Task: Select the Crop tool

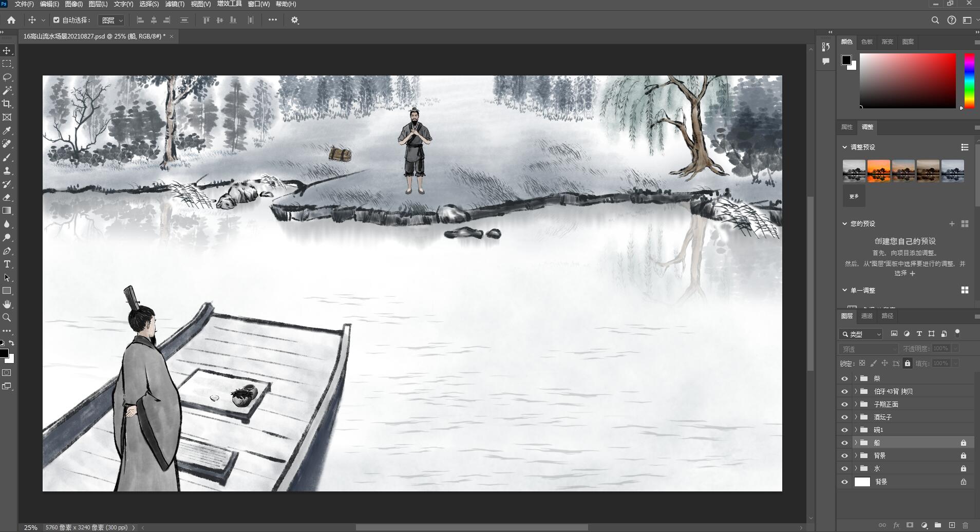Action: tap(7, 104)
